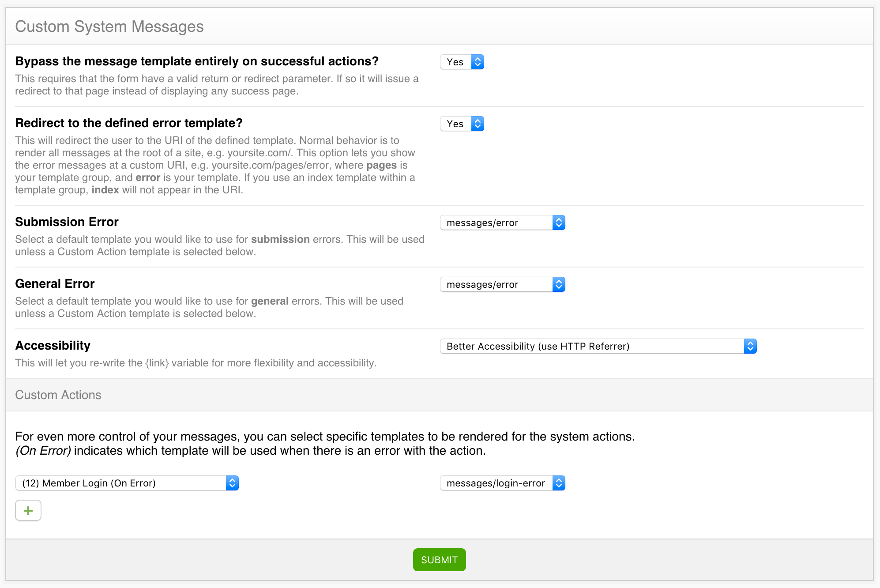Screen dimensions: 880x588
Task: Click the italic (On Error) text
Action: click(x=43, y=451)
